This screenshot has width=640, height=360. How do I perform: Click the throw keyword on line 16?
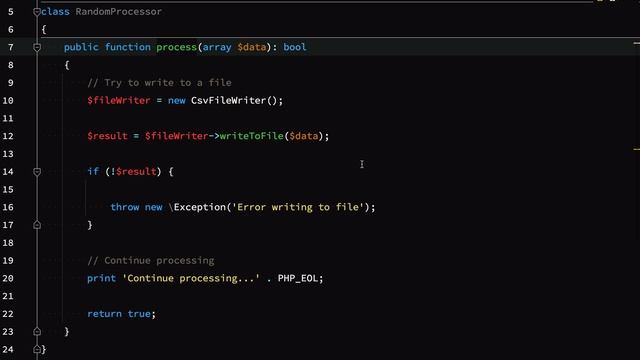pyautogui.click(x=125, y=207)
